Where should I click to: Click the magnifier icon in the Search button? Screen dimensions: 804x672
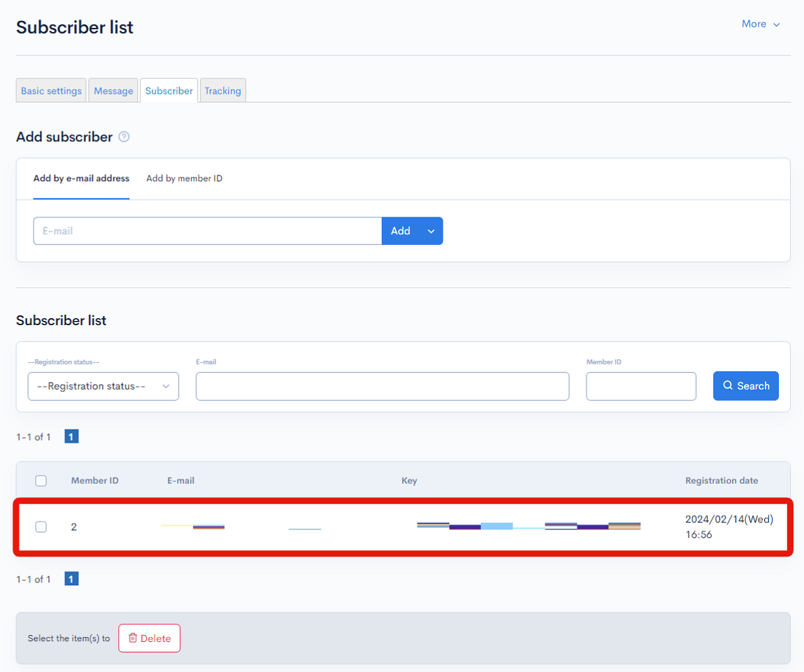(x=728, y=385)
